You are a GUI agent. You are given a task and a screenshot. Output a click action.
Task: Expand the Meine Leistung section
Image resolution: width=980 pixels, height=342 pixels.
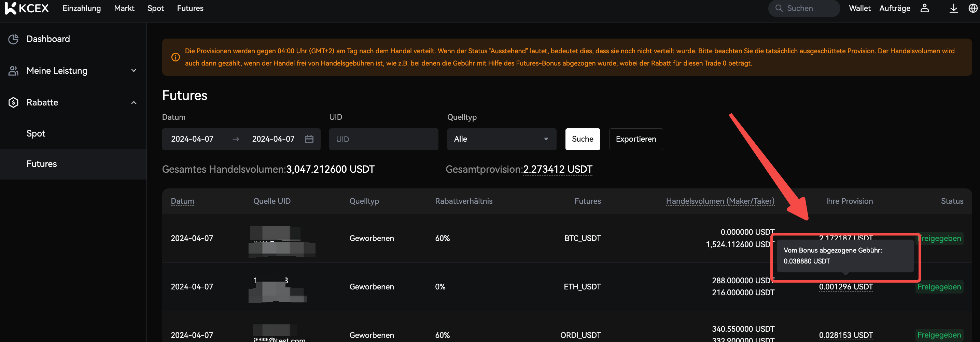[x=134, y=71]
